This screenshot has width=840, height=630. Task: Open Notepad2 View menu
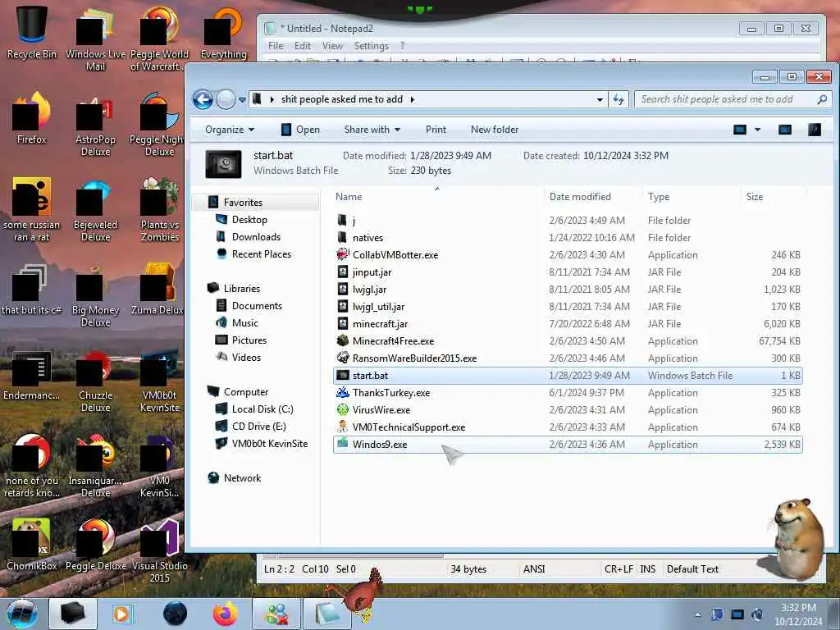332,46
